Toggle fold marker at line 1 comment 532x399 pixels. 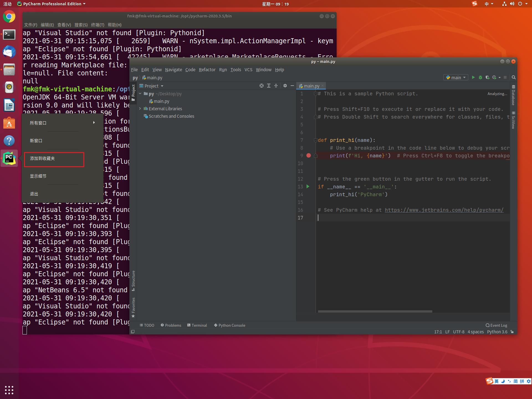point(316,94)
